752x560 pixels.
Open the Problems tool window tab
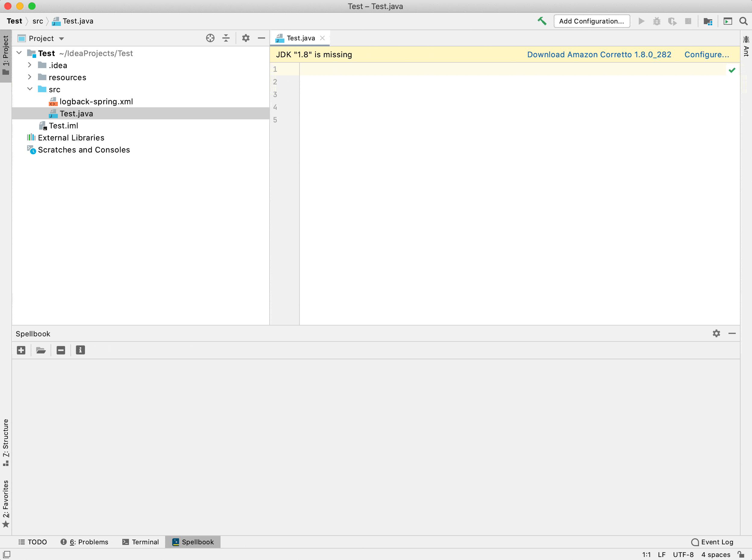click(84, 542)
